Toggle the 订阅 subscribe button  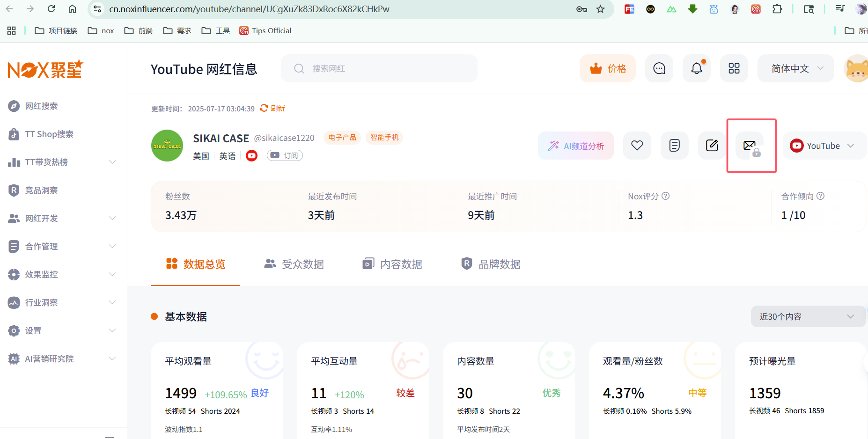(285, 155)
